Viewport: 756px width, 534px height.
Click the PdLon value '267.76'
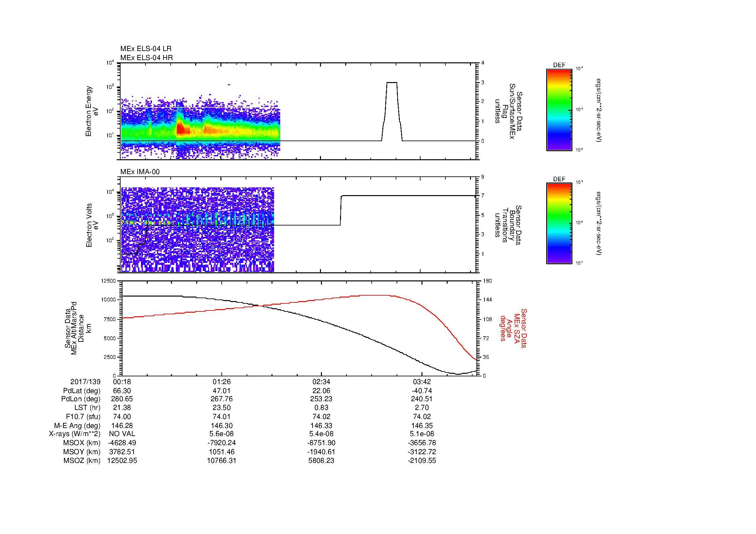click(x=222, y=399)
